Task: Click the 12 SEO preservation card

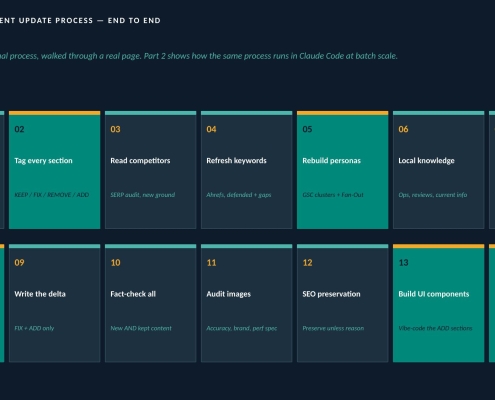Action: click(x=342, y=303)
